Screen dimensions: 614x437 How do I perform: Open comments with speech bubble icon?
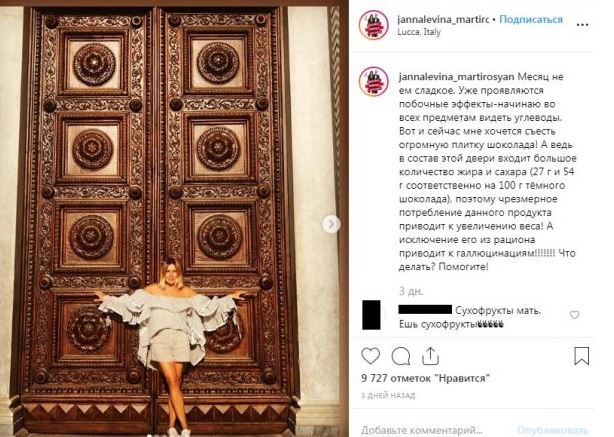401,356
